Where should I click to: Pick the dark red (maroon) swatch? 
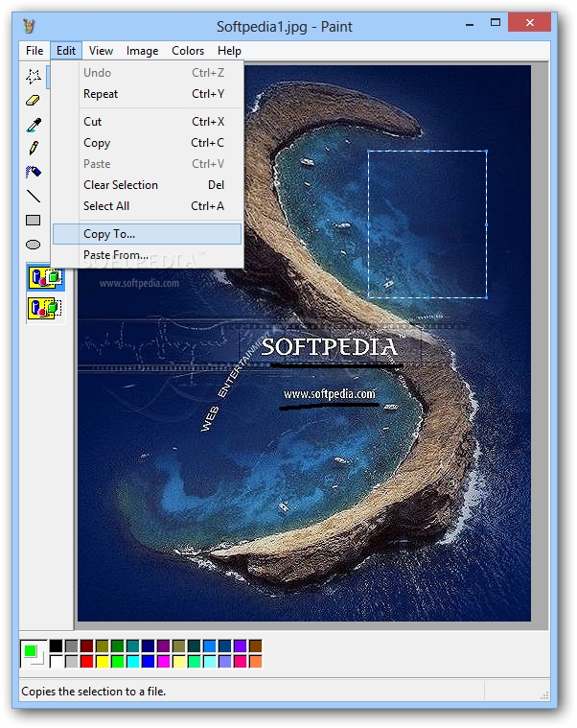(x=86, y=646)
